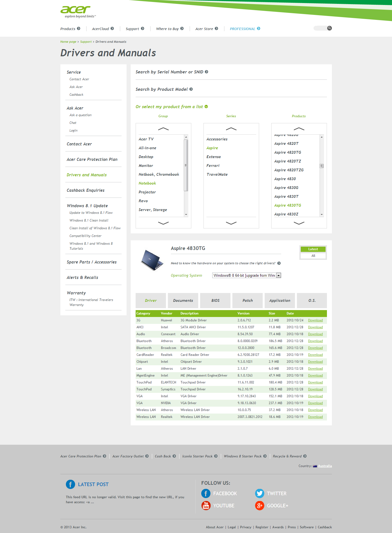This screenshot has height=533, width=392.
Task: Click the up chevron above Series list
Action: pos(231,129)
